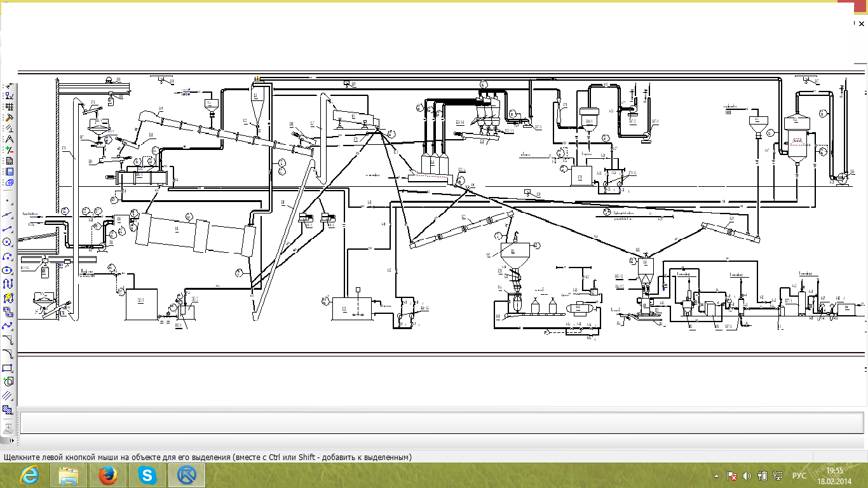
Task: Click the empty property panel field
Action: [x=442, y=423]
